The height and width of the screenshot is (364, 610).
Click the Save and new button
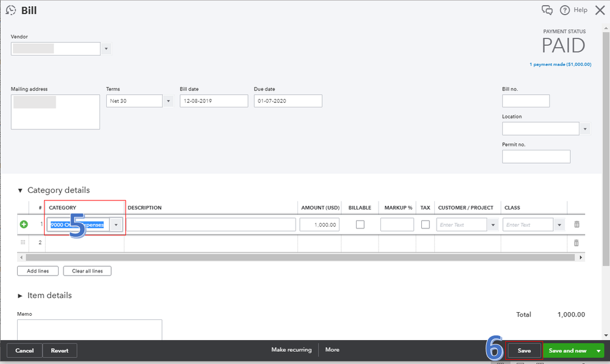(x=568, y=351)
